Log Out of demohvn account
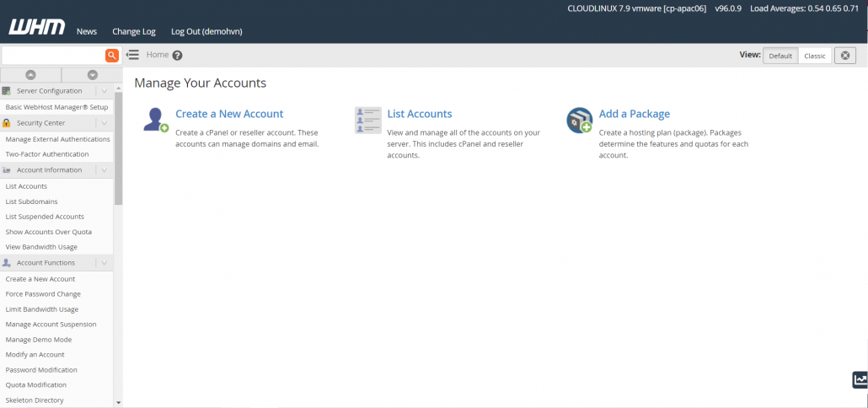The width and height of the screenshot is (868, 408). [x=206, y=31]
